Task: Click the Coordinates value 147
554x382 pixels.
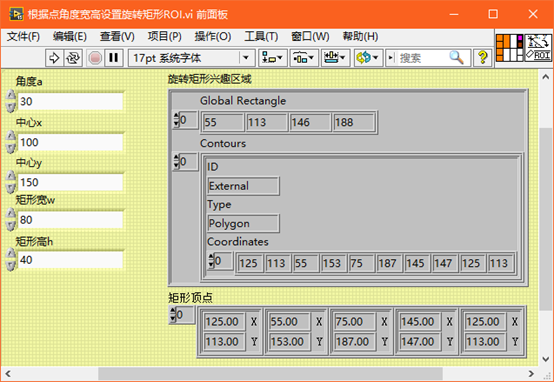Action: (x=445, y=263)
